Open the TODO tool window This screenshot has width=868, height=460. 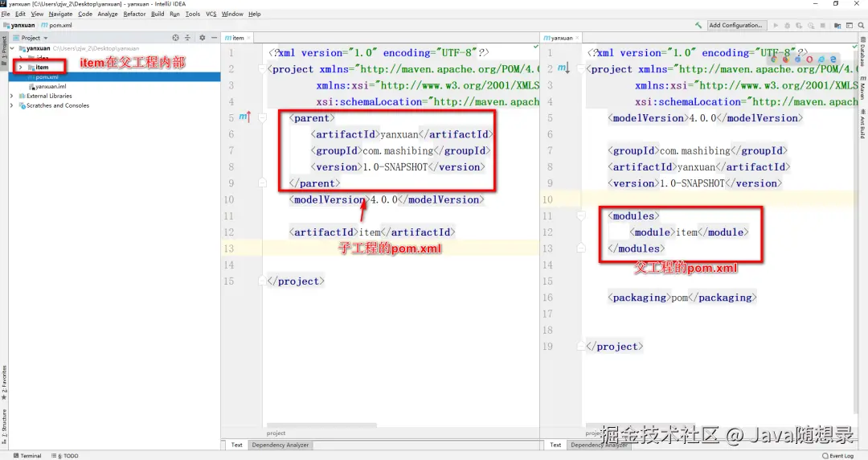[x=65, y=455]
